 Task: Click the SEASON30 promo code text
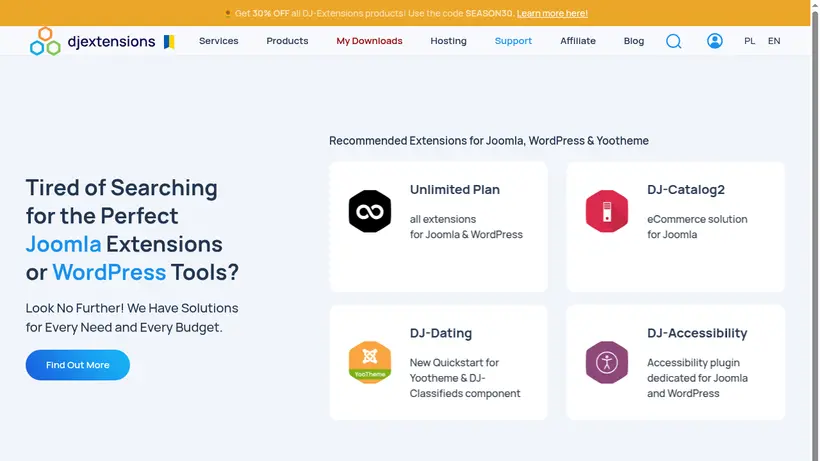(489, 14)
